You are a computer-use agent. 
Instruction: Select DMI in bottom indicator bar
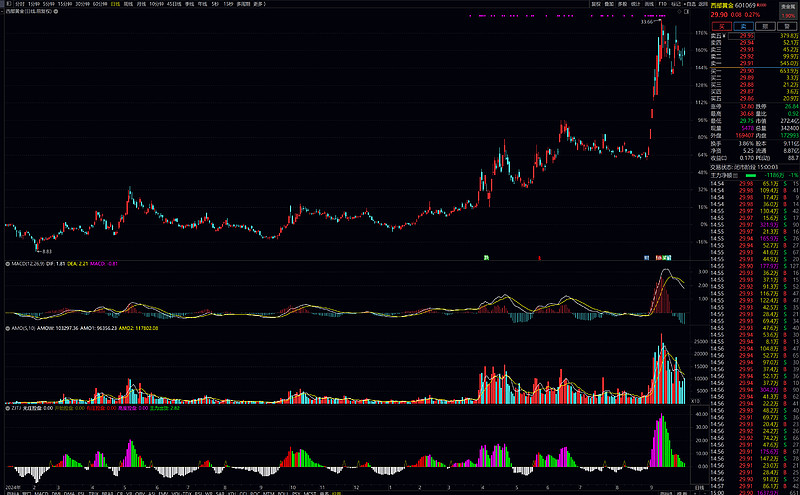point(56,492)
